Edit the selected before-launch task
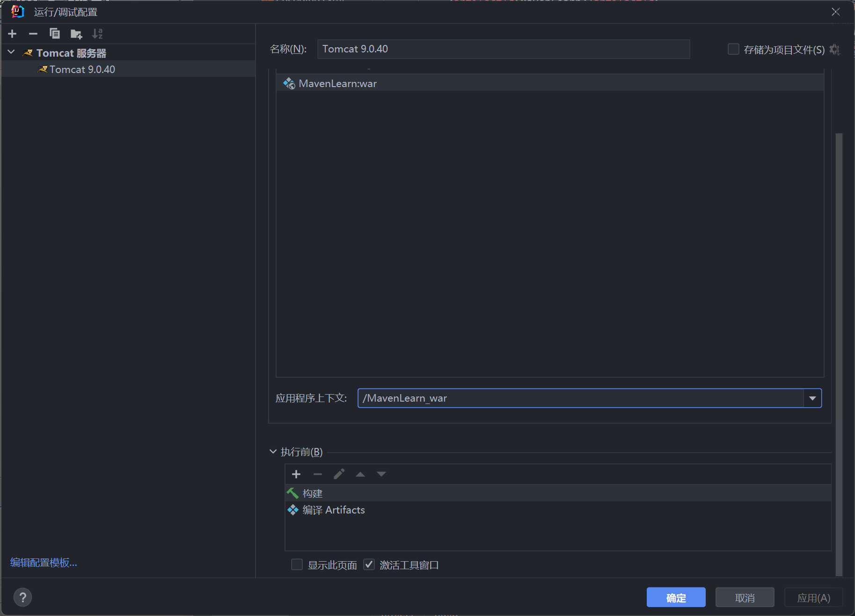This screenshot has height=616, width=855. point(339,474)
